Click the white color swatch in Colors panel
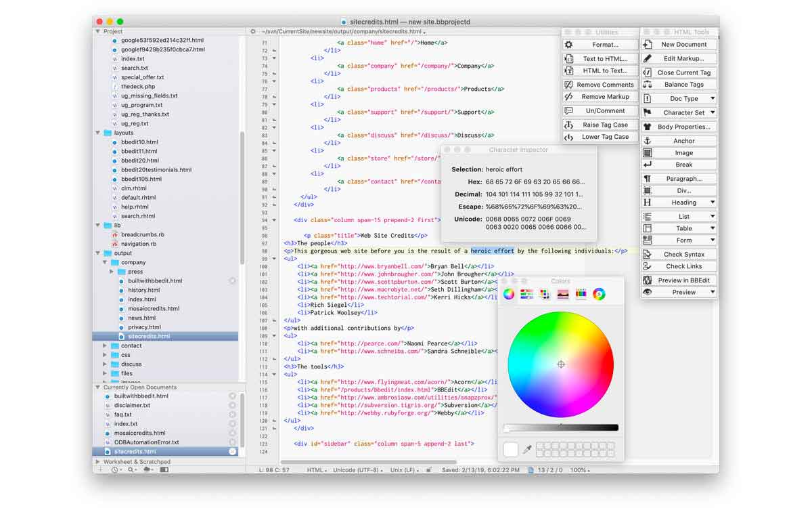812x508 pixels. pyautogui.click(x=510, y=448)
